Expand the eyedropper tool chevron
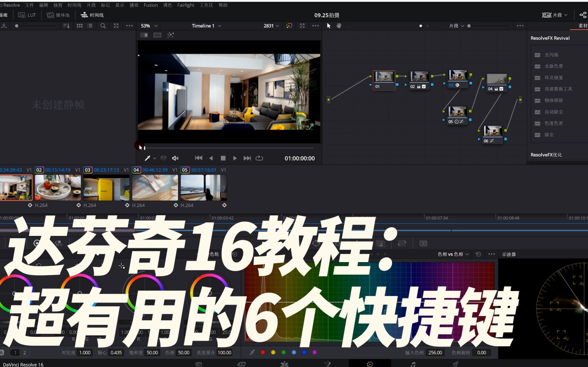Image resolution: width=588 pixels, height=367 pixels. tap(155, 158)
